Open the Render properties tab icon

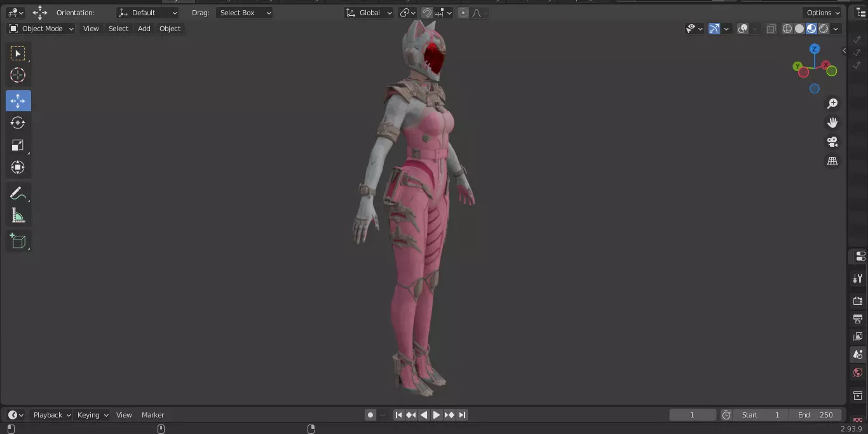858,301
